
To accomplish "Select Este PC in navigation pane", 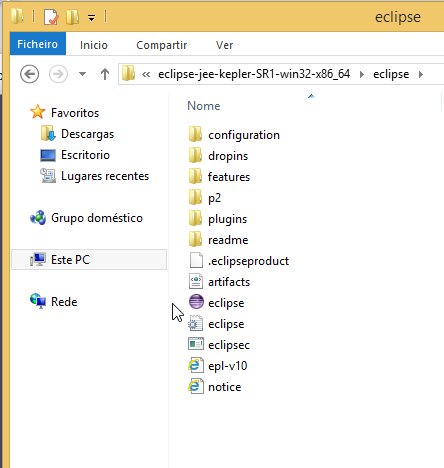I will [89, 259].
